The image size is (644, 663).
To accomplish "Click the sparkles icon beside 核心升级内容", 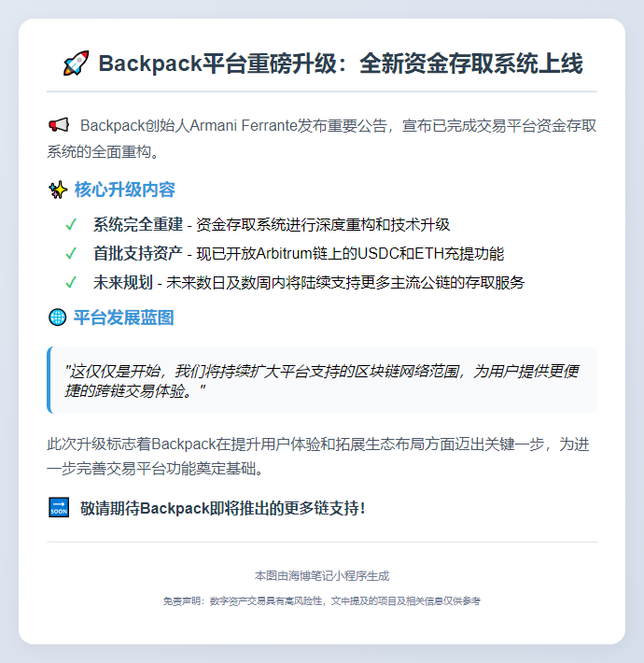I will (58, 190).
